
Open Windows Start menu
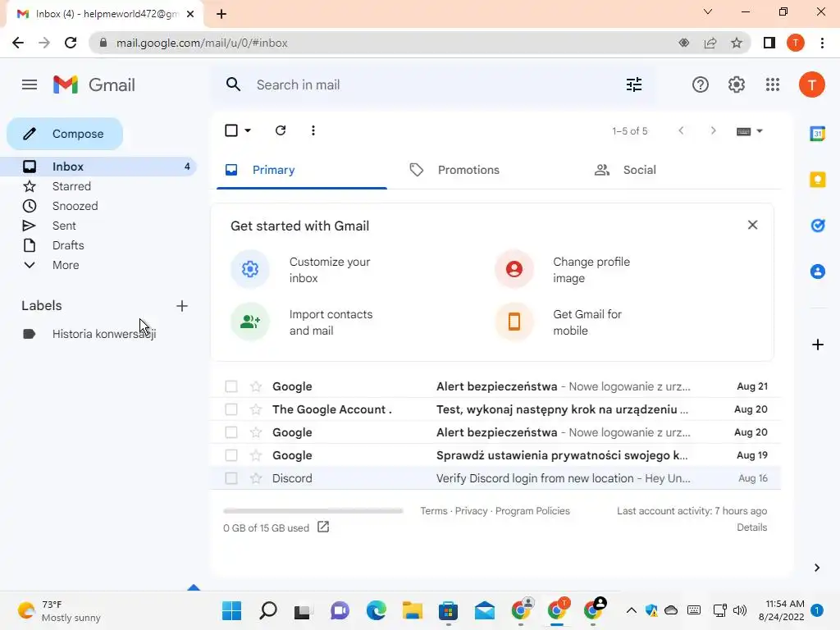[x=231, y=610]
